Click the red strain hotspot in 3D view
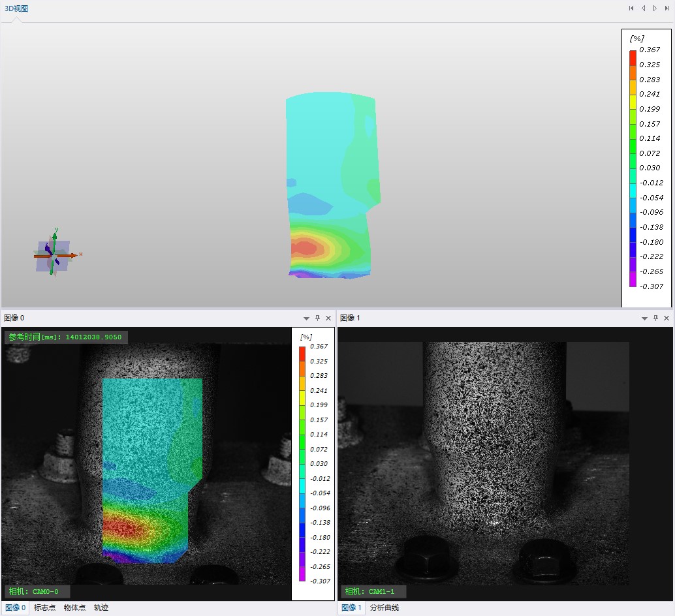Screen dimensions: 675x616 pos(306,247)
